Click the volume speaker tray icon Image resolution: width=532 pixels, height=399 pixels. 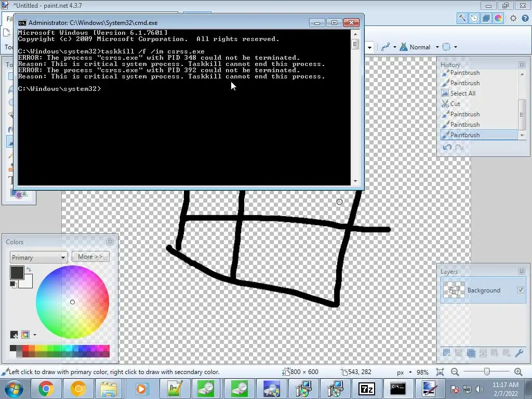tap(479, 389)
